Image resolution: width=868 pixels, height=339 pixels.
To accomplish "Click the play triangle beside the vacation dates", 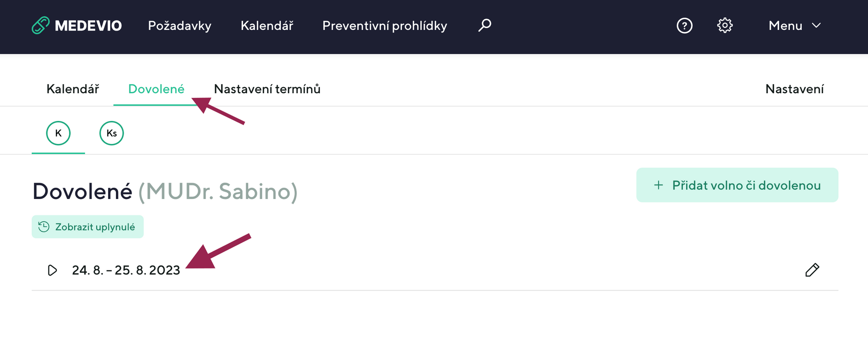I will pyautogui.click(x=53, y=270).
